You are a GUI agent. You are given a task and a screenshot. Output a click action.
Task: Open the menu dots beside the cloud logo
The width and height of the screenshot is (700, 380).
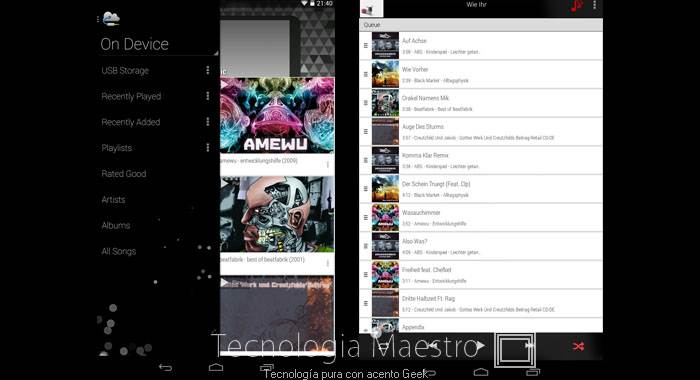97,19
